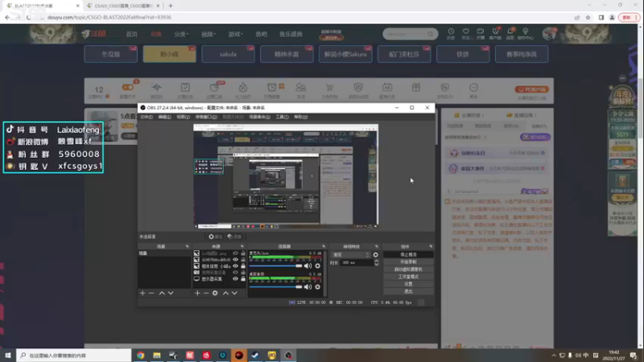Launch Steam from the Windows taskbar
This screenshot has height=362, width=644.
255,356
